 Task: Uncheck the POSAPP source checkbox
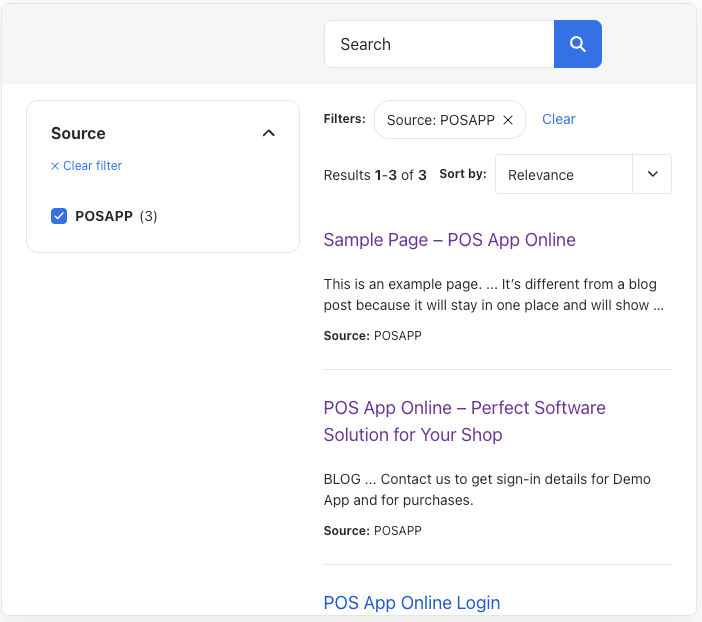point(59,216)
